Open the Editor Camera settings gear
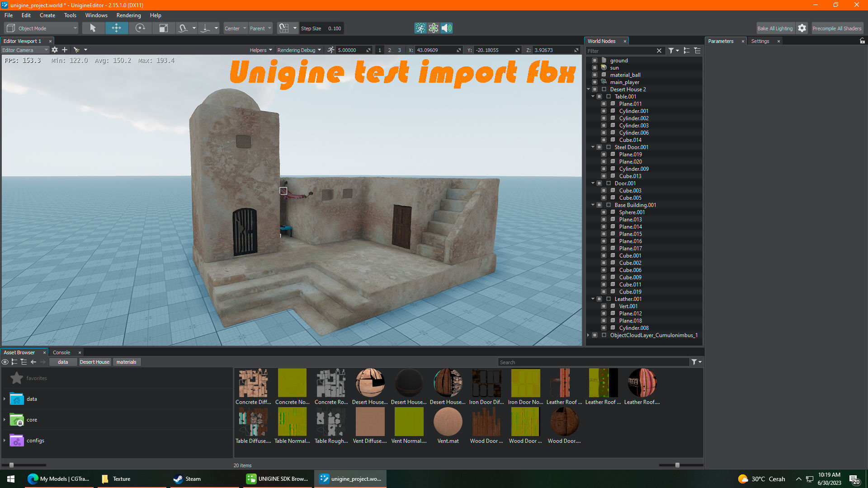 pyautogui.click(x=55, y=50)
